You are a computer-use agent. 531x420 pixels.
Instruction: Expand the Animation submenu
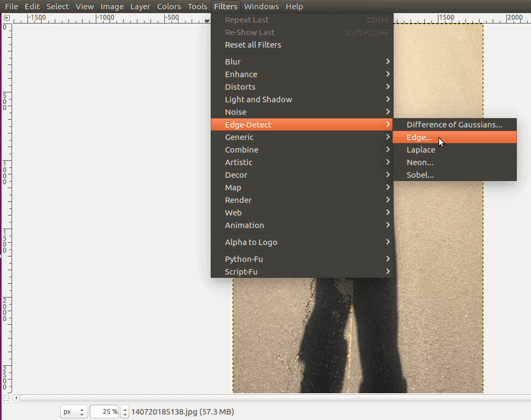click(x=302, y=225)
